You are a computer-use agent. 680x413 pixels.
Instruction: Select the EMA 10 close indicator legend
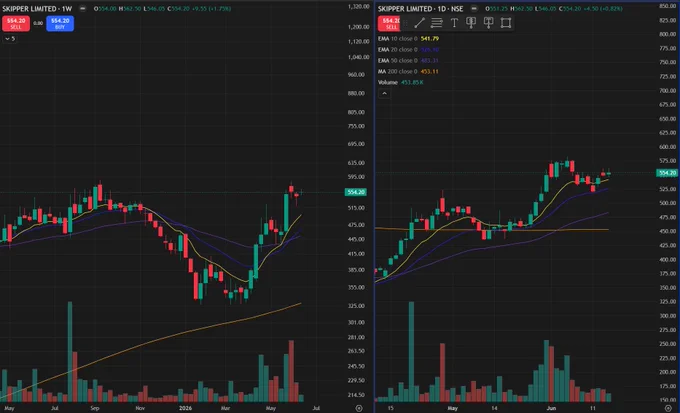[x=408, y=39]
